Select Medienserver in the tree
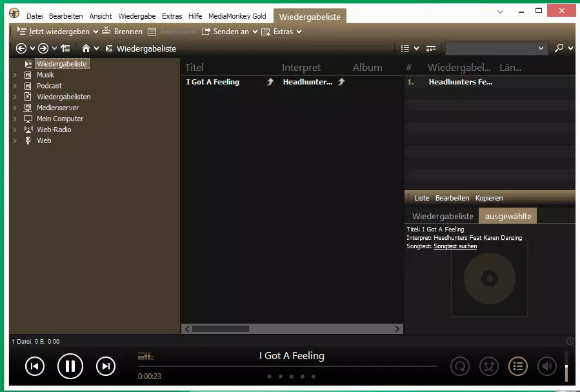This screenshot has width=580, height=392. pos(57,108)
